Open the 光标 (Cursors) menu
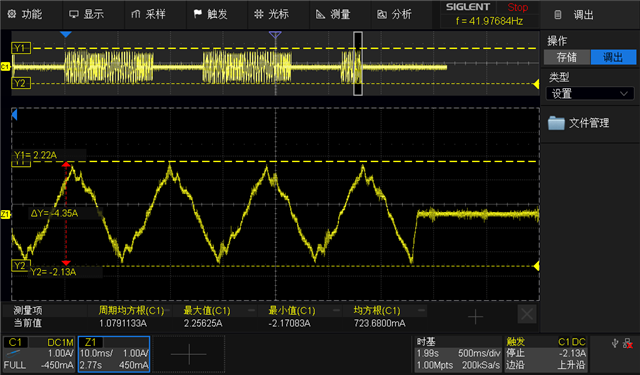Image resolution: width=640 pixels, height=375 pixels. [278, 14]
